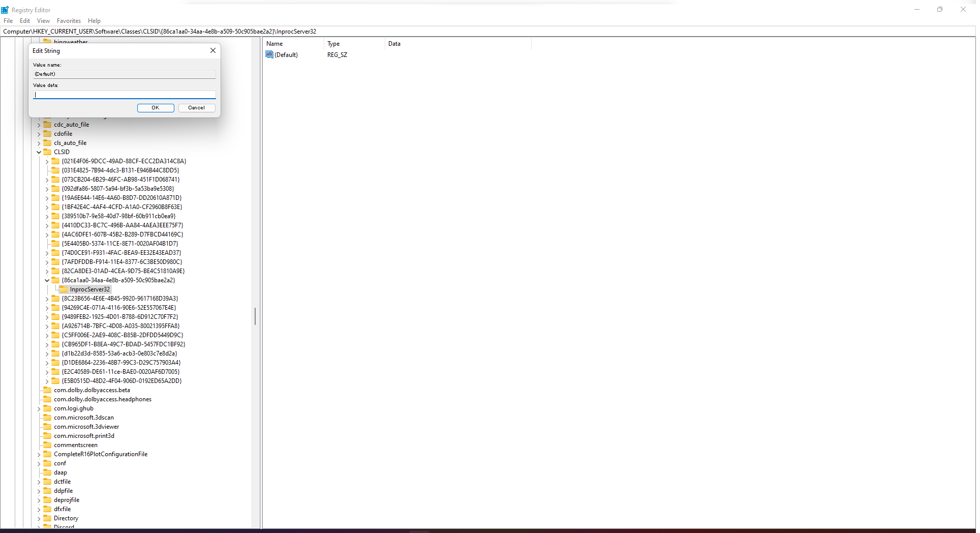Screen dimensions: 980x533
Task: Open the Edit menu
Action: point(25,21)
